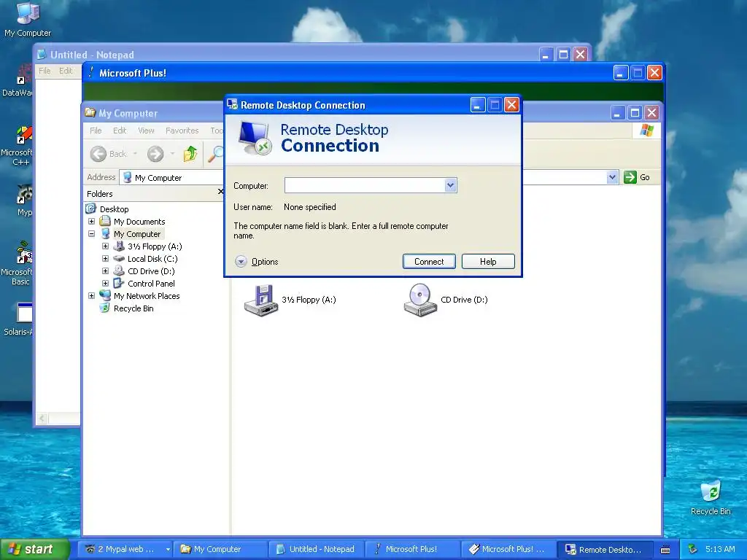Image resolution: width=747 pixels, height=560 pixels.
Task: Click the Up folder toolbar icon
Action: 190,153
